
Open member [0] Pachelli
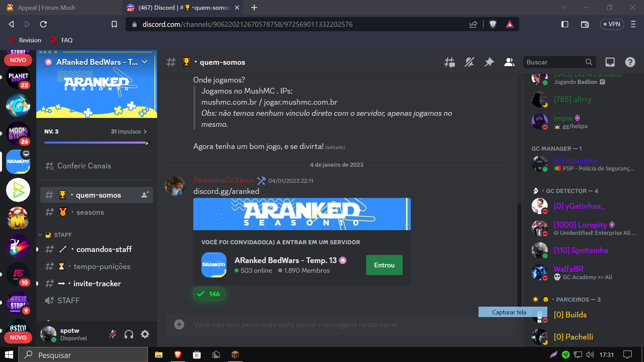point(583,337)
